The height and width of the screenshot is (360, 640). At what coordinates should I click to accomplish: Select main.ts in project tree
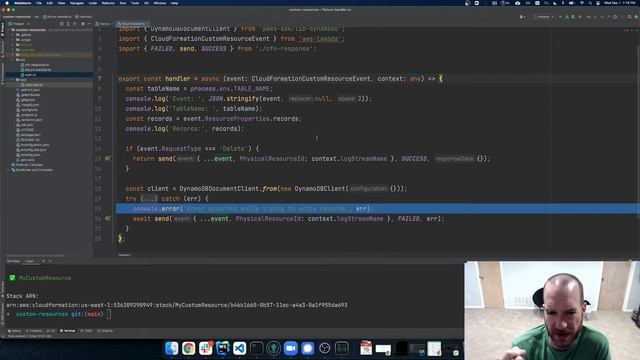pyautogui.click(x=29, y=75)
